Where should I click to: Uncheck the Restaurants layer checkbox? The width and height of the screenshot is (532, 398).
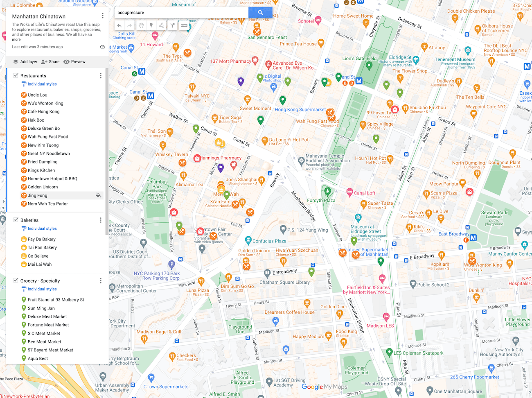[x=16, y=75]
